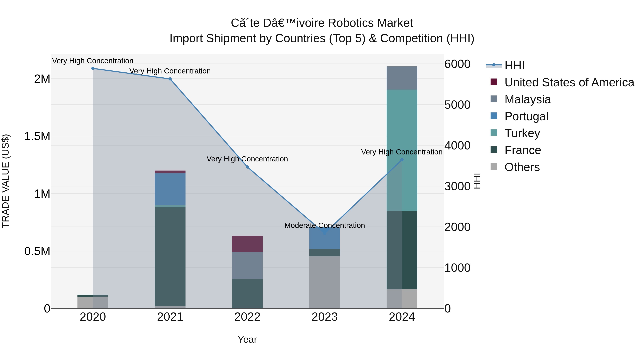Click the Year axis title

(x=247, y=339)
